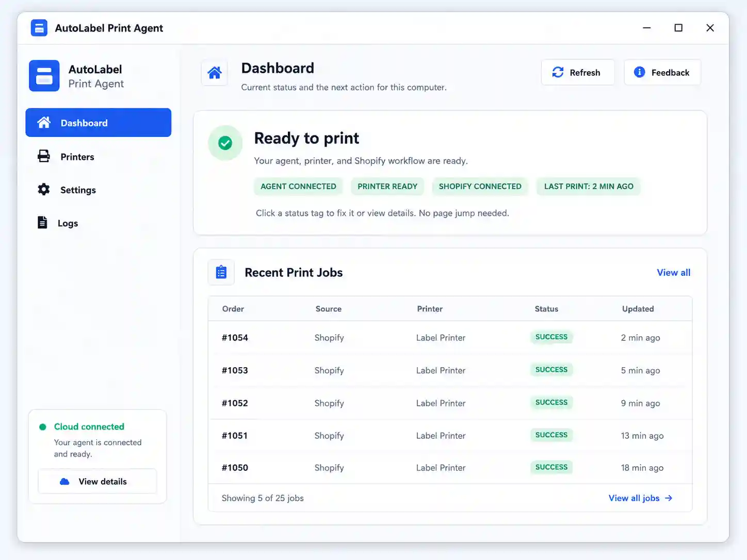Click the View details cloud button
This screenshot has height=560, width=747.
98,481
